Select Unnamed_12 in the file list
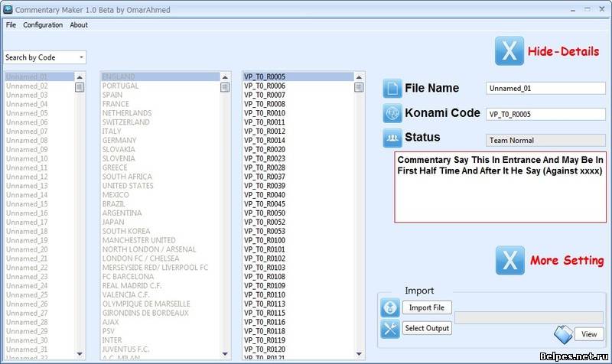 pyautogui.click(x=40, y=177)
